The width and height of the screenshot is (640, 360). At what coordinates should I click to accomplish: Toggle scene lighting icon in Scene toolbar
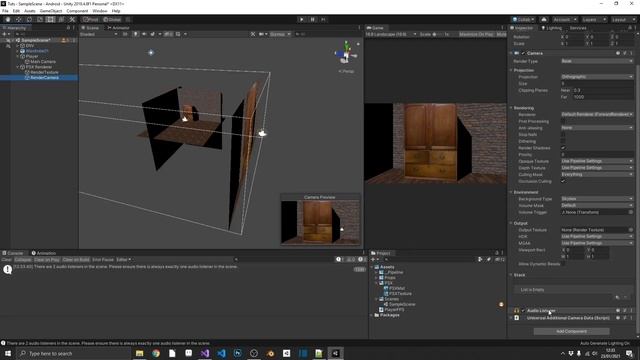(136, 34)
